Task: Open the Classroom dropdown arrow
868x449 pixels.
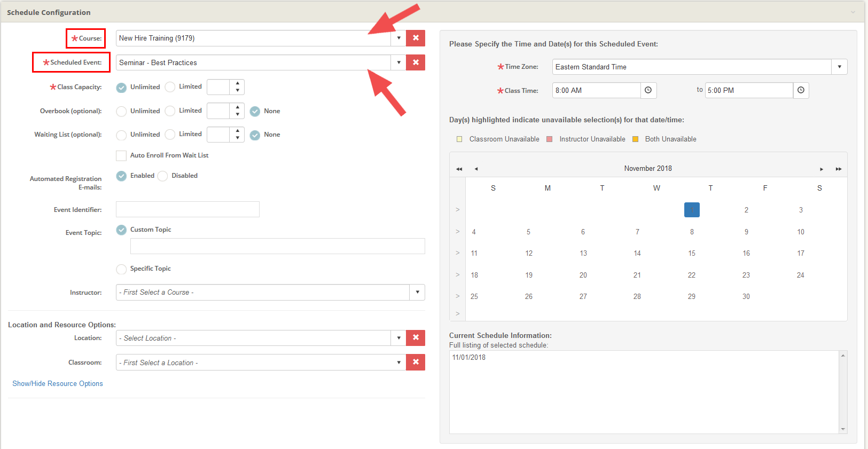Action: click(x=398, y=362)
